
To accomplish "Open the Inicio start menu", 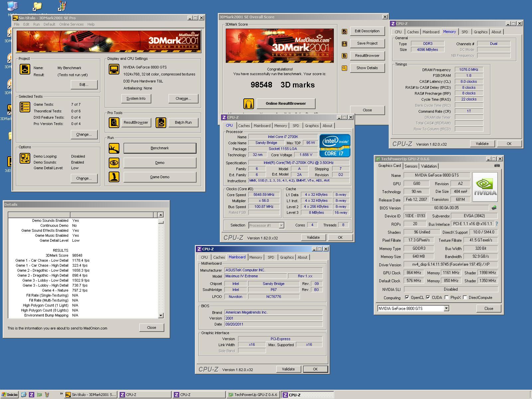I will tap(9, 395).
